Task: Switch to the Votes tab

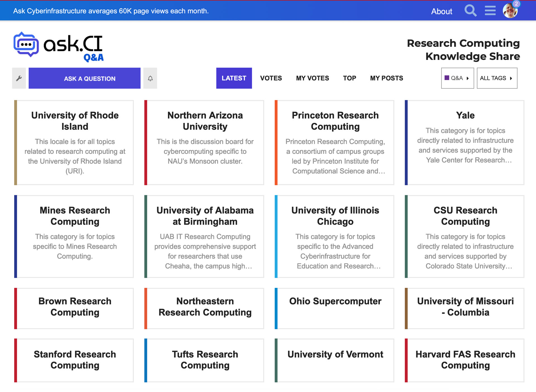Action: pyautogui.click(x=271, y=78)
